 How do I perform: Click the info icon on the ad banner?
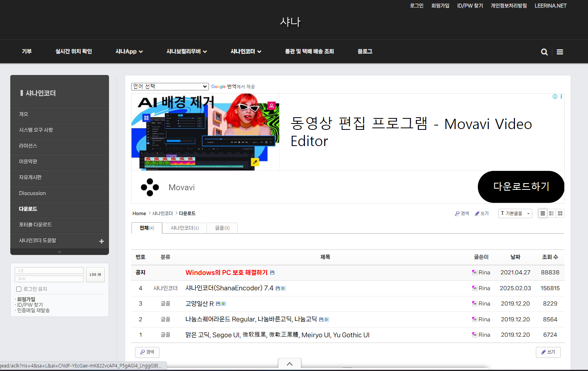pyautogui.click(x=555, y=96)
